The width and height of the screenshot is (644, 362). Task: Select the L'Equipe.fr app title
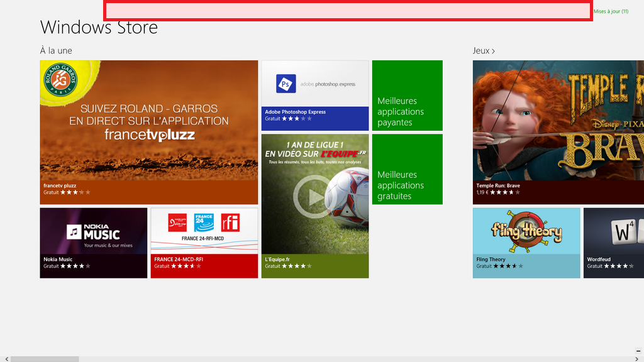[x=277, y=260]
